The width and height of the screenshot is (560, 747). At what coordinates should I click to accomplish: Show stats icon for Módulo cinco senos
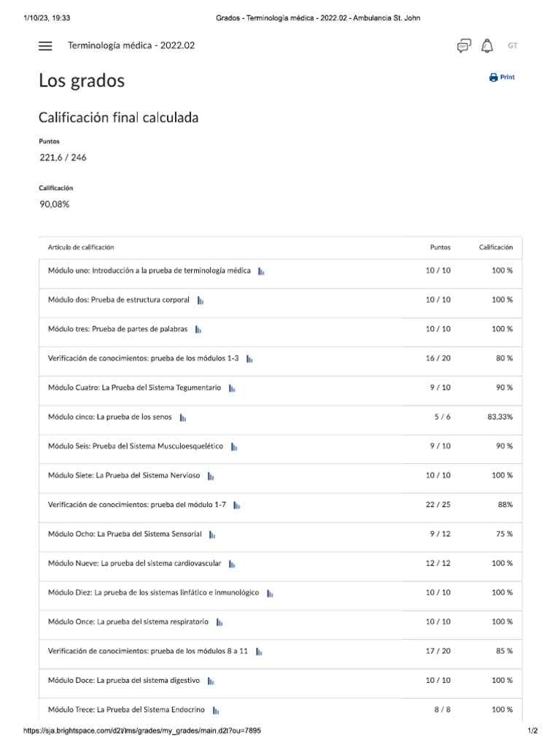point(183,418)
